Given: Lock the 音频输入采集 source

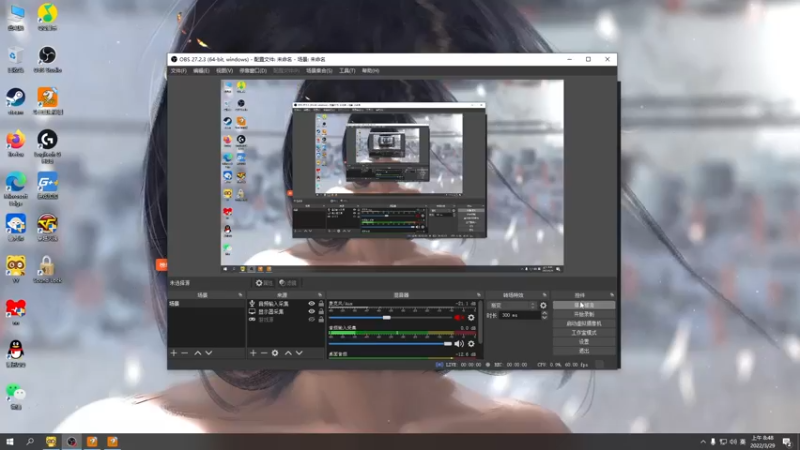Looking at the screenshot, I should 321,304.
